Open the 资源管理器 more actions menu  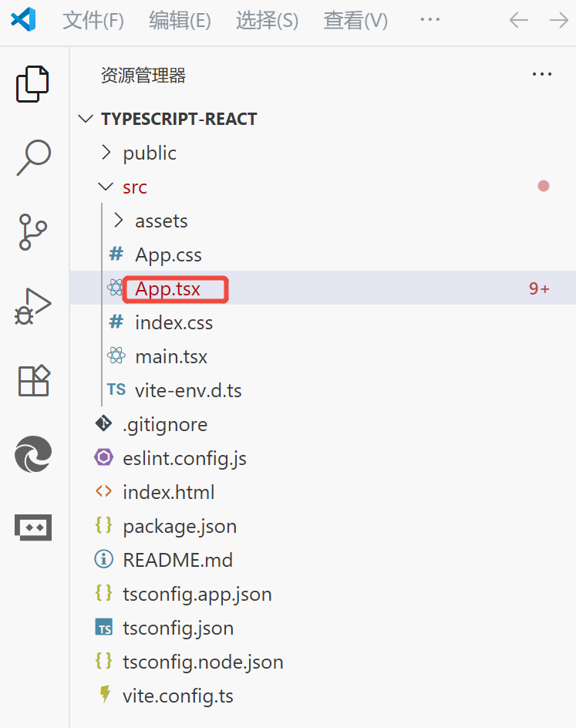542,75
